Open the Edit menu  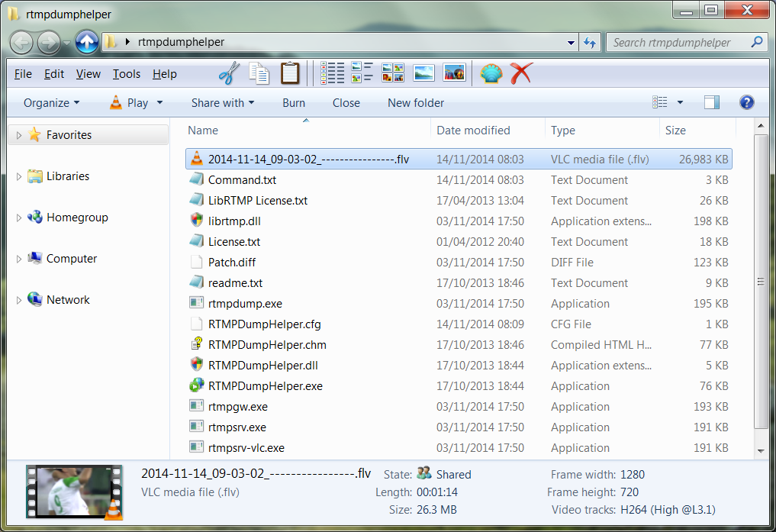coord(54,74)
